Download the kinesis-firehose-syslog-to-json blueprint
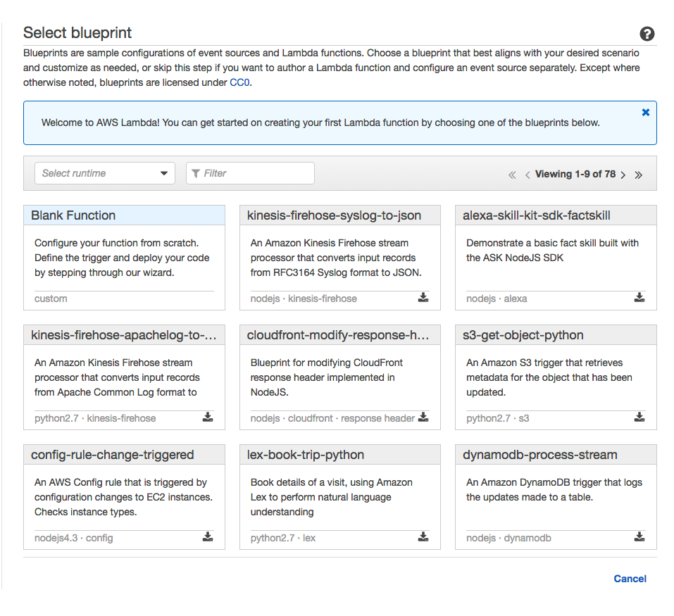This screenshot has height=616, width=674. click(x=423, y=297)
